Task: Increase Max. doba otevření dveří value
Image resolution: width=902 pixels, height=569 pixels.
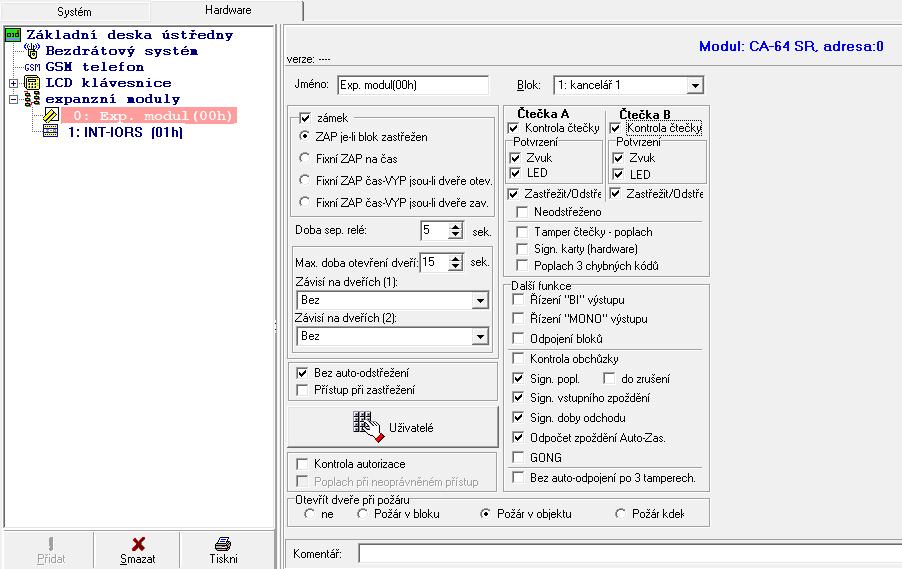Action: (x=456, y=259)
